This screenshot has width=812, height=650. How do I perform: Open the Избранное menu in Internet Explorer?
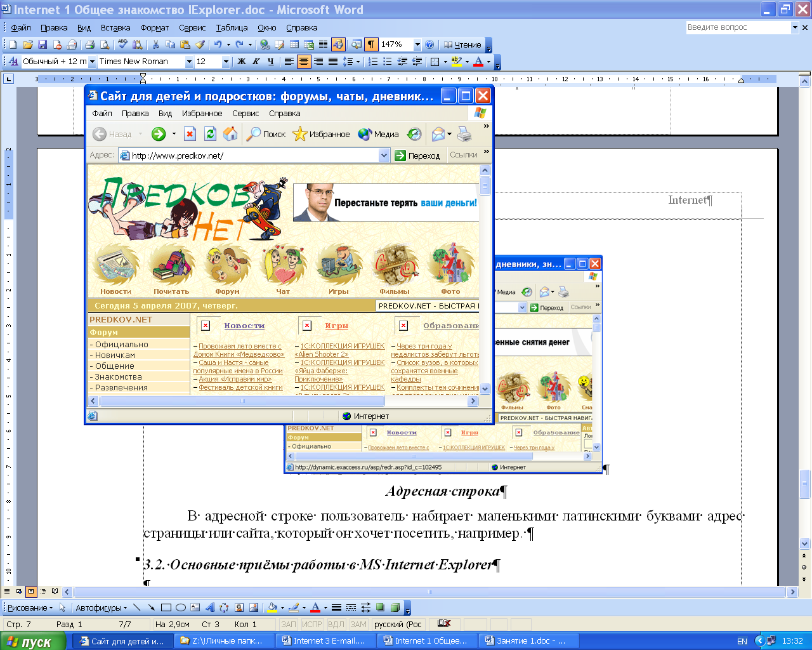click(202, 113)
